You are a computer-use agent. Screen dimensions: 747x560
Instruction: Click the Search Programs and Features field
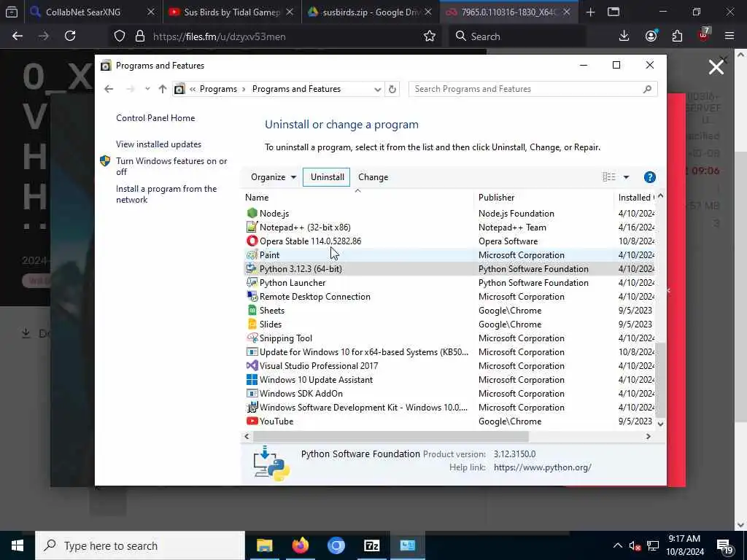click(533, 89)
